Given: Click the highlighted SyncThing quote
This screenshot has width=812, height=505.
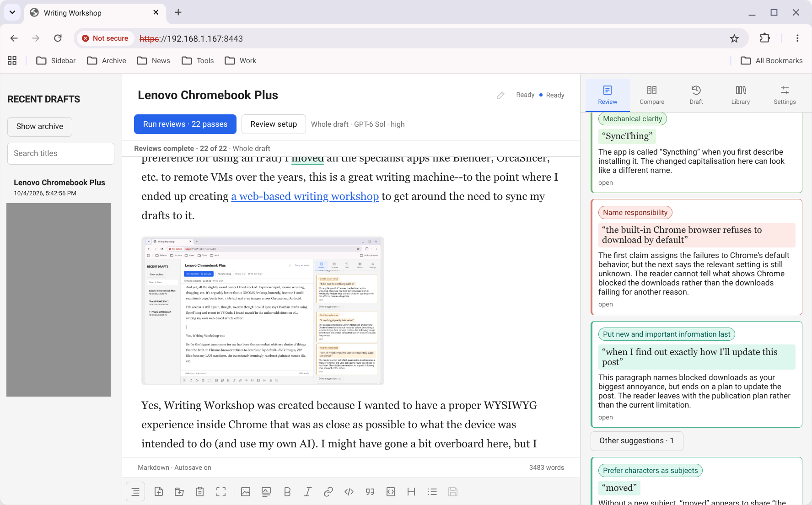Looking at the screenshot, I should click(x=627, y=136).
